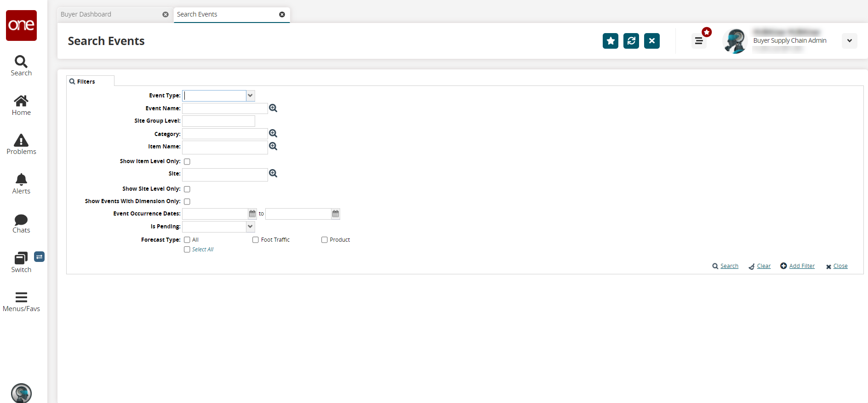
Task: Click the Buyer Supply Chain Admin role text
Action: click(790, 40)
